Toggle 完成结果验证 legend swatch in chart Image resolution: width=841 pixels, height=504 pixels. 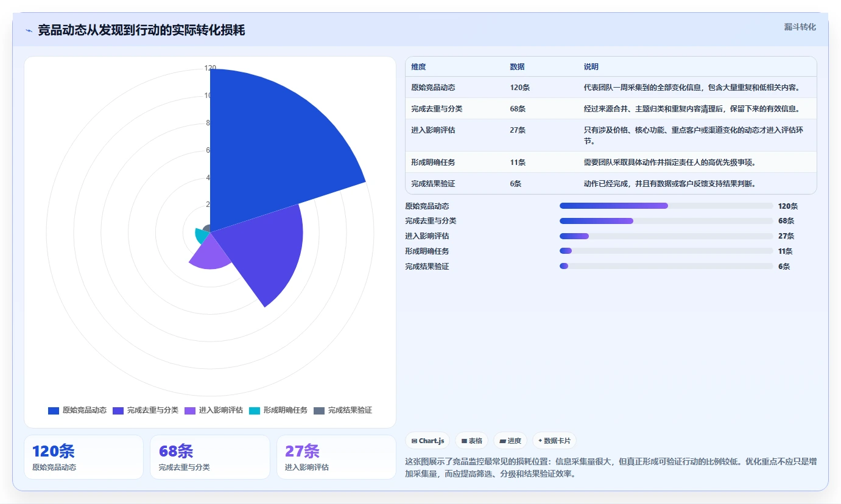[319, 411]
